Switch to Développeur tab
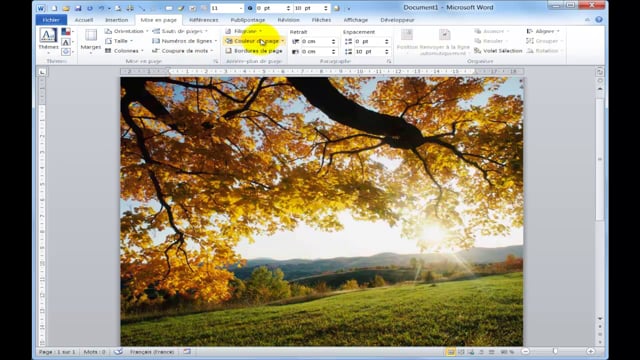This screenshot has width=640, height=360. (397, 20)
